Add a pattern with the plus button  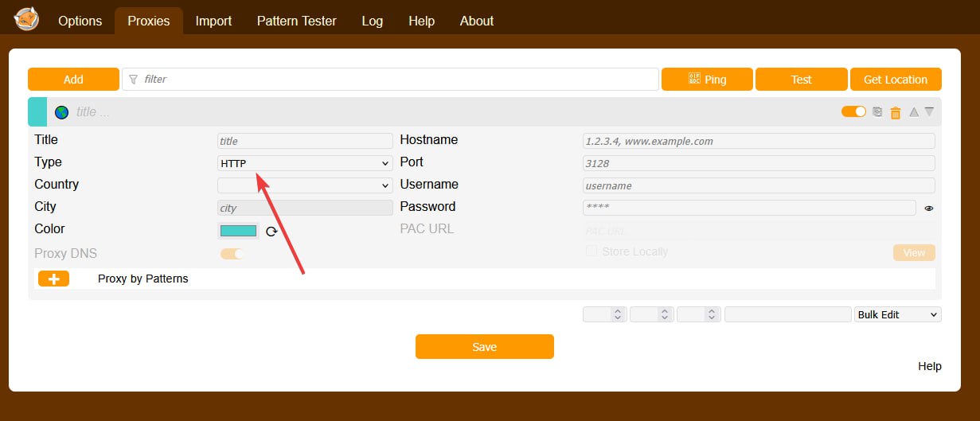pyautogui.click(x=53, y=279)
